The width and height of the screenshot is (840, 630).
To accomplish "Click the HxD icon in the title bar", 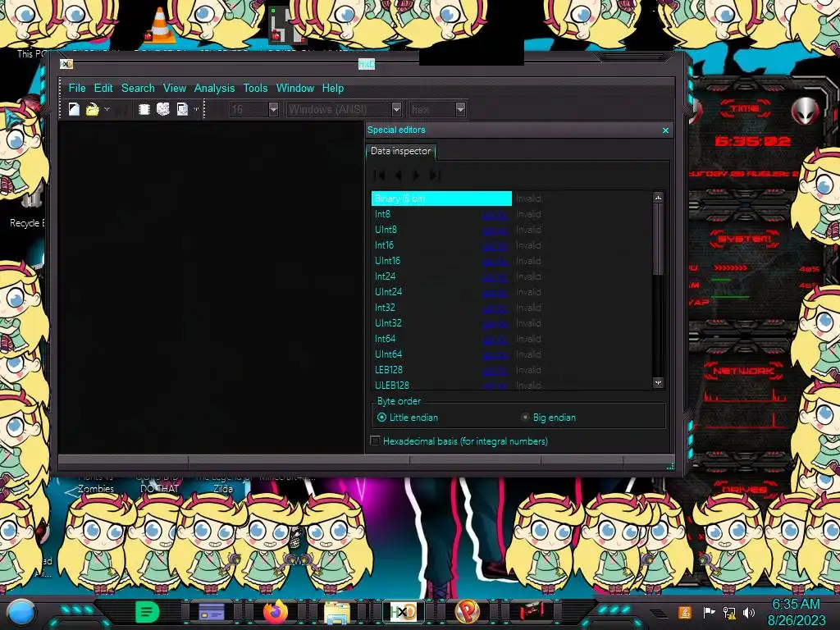I will 66,64.
